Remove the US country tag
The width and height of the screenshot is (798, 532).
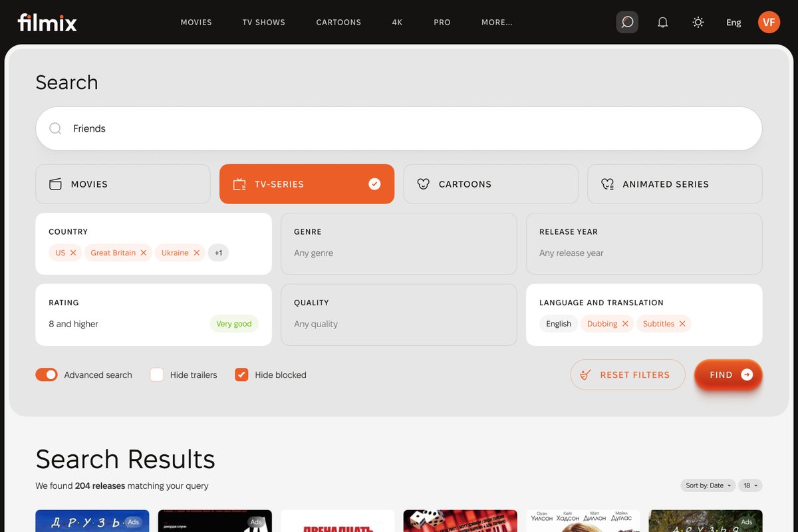click(x=73, y=253)
